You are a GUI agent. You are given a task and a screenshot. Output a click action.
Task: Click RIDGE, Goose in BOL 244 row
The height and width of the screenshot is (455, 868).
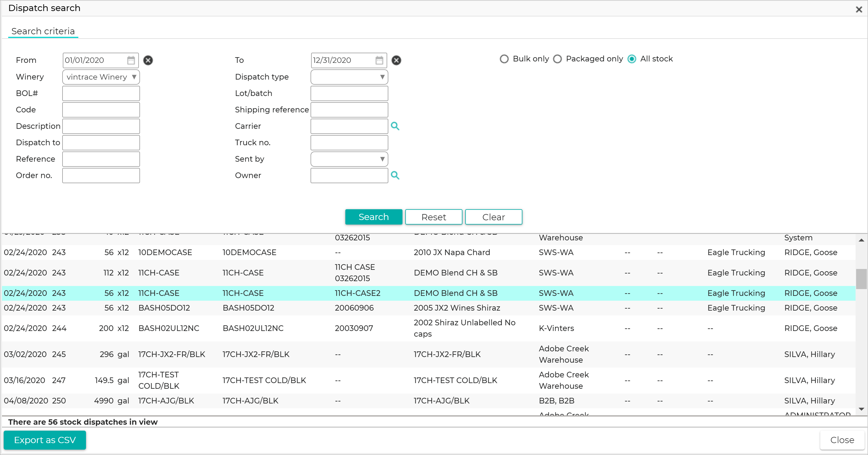tap(811, 328)
